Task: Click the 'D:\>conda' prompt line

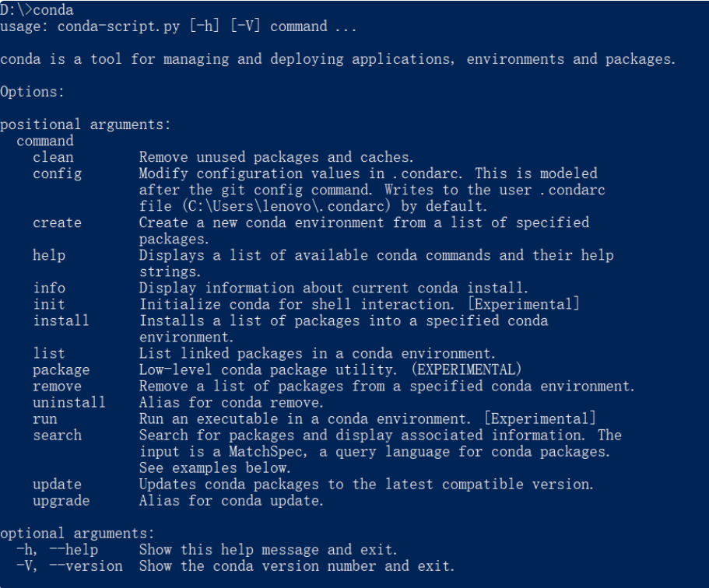Action: click(x=37, y=10)
